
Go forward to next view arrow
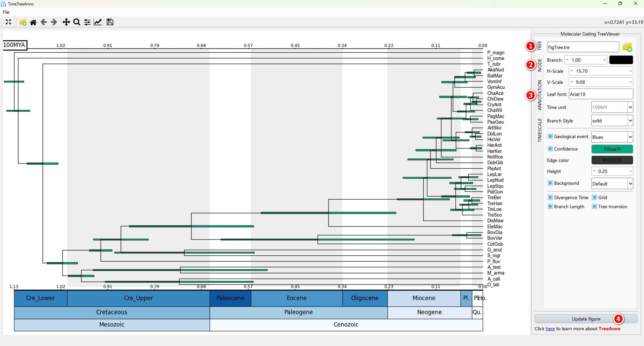tap(54, 22)
